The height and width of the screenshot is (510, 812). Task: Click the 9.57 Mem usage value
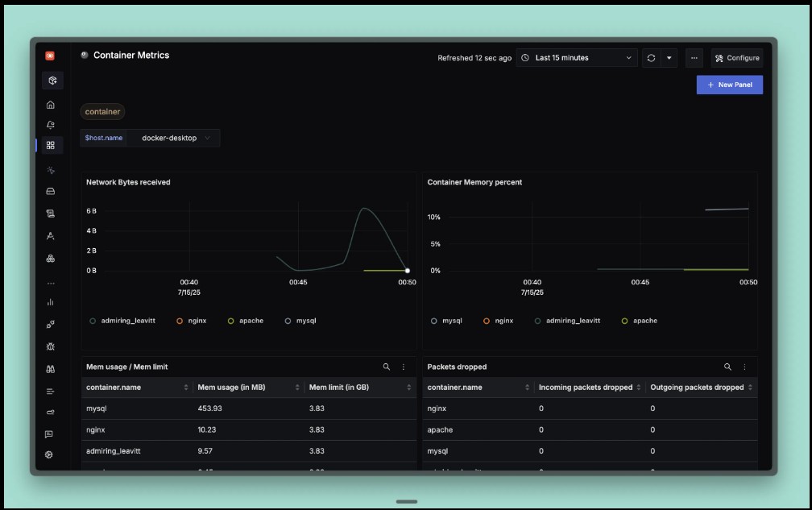205,451
